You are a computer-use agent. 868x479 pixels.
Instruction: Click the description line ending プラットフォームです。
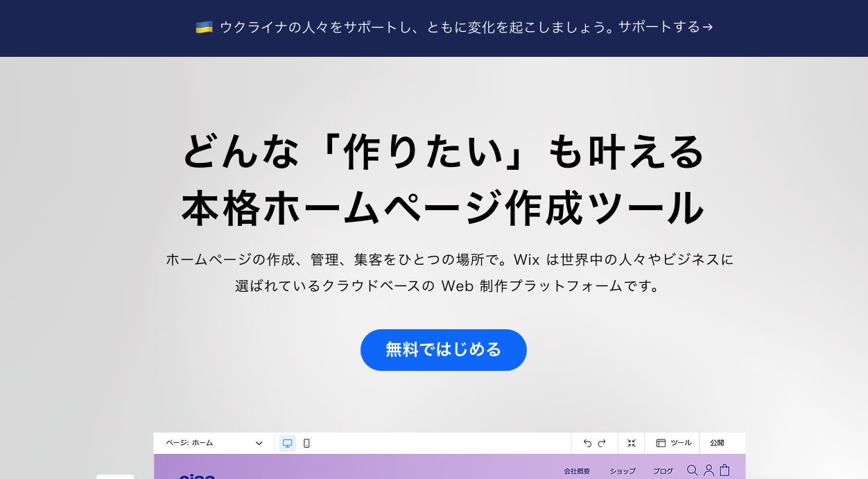449,286
